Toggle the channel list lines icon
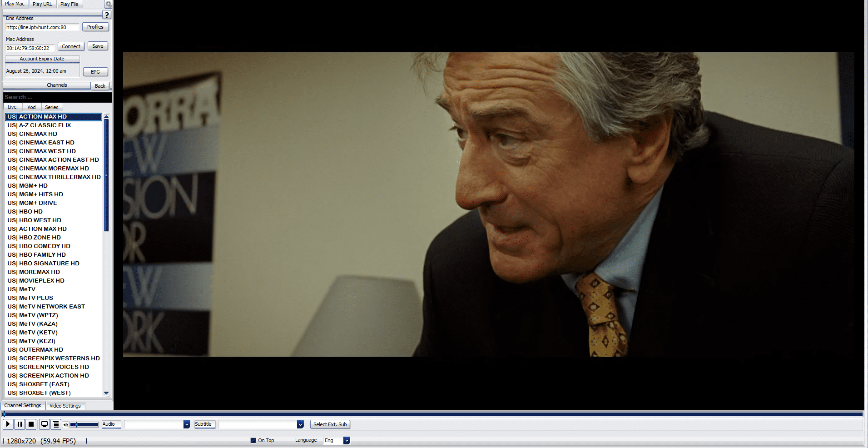 coord(56,424)
